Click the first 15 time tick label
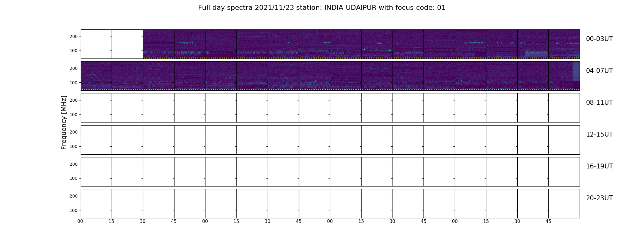The height and width of the screenshot is (245, 644). 111,221
